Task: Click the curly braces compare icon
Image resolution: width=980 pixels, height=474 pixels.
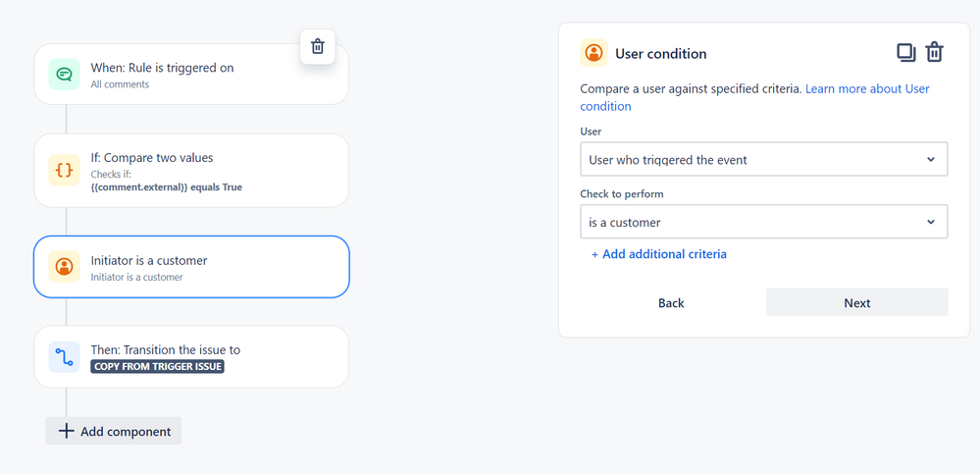Action: pos(65,171)
